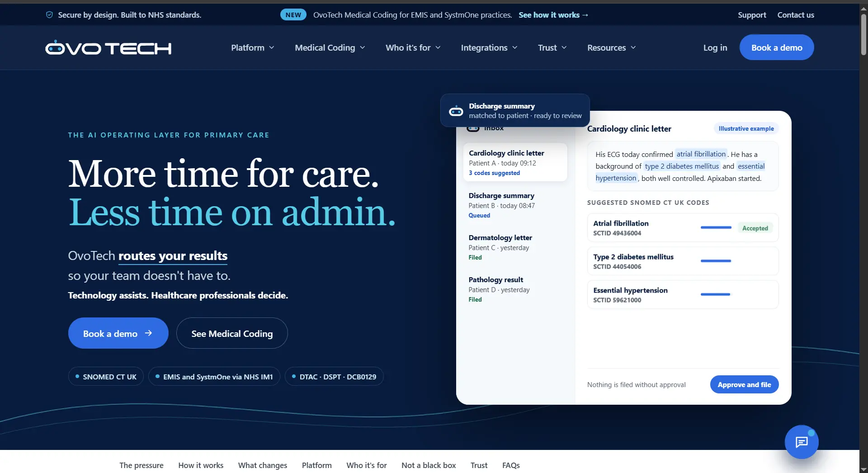Image resolution: width=868 pixels, height=473 pixels.
Task: Click the arrow icon in Book a demo hero button
Action: click(148, 333)
